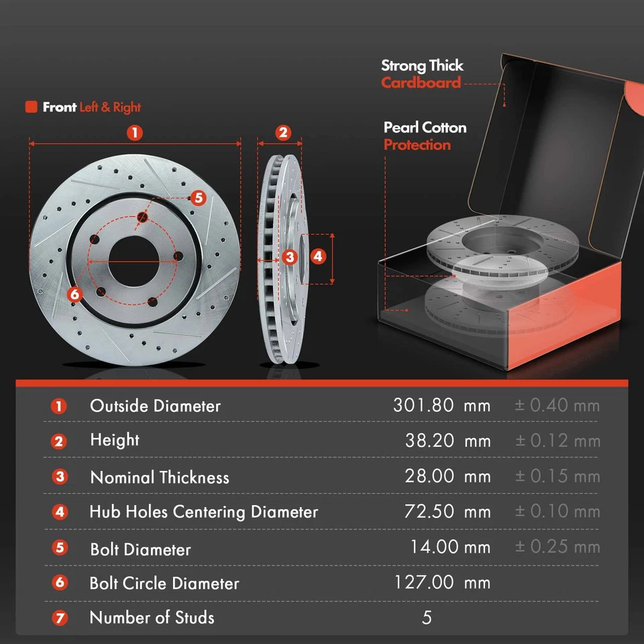Viewport: 644px width, 644px height.
Task: Select callout 2 above the side rotor view
Action: pos(282,133)
